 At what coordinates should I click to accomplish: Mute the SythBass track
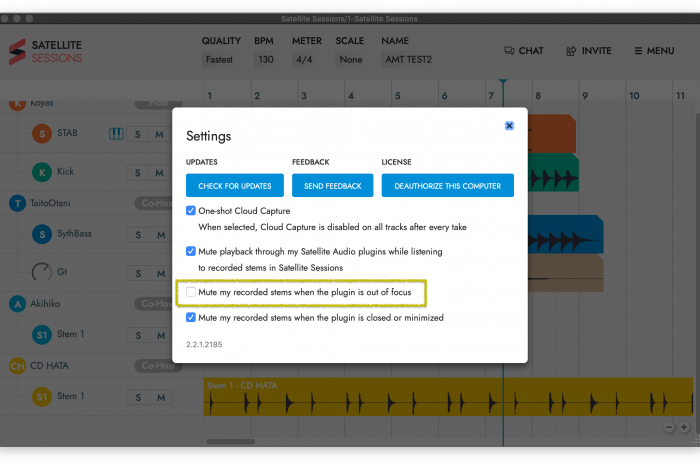click(161, 235)
